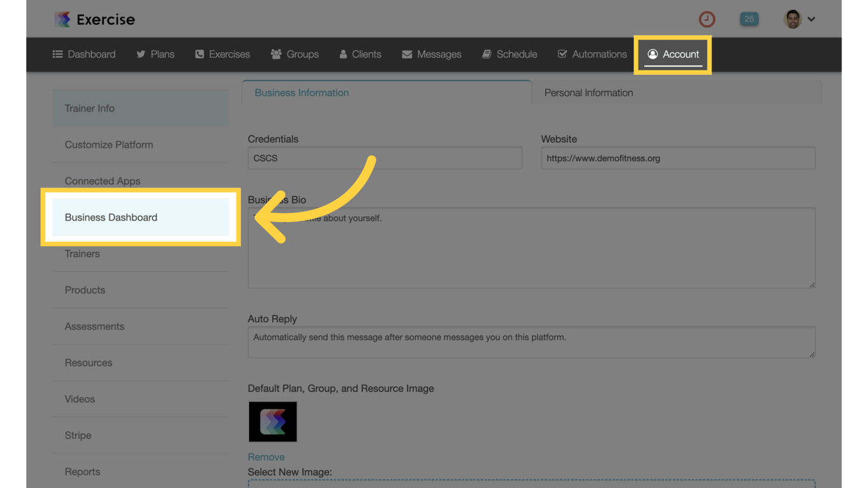Select Customize Platform from the sidebar
The width and height of the screenshot is (868, 488).
(109, 145)
